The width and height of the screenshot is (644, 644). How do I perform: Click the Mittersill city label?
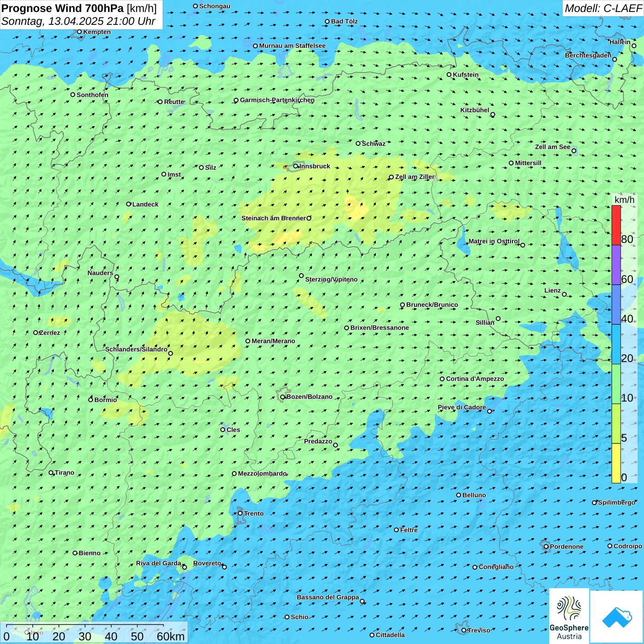[x=528, y=163]
